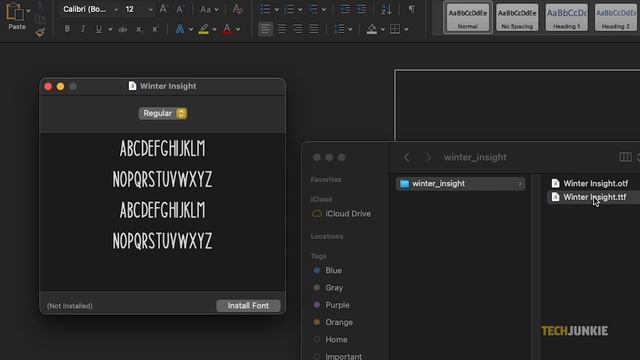Screen dimensions: 640x360
Task: Select the winter_insight folder in Finder
Action: click(460, 184)
